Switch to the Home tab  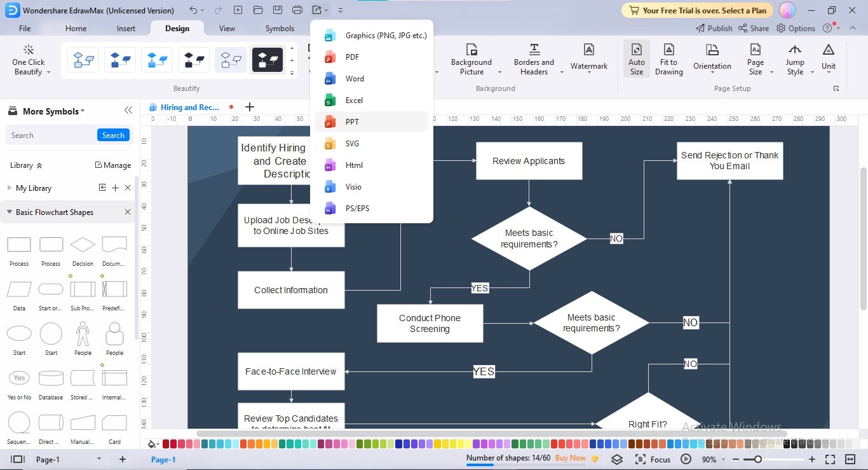coord(76,29)
